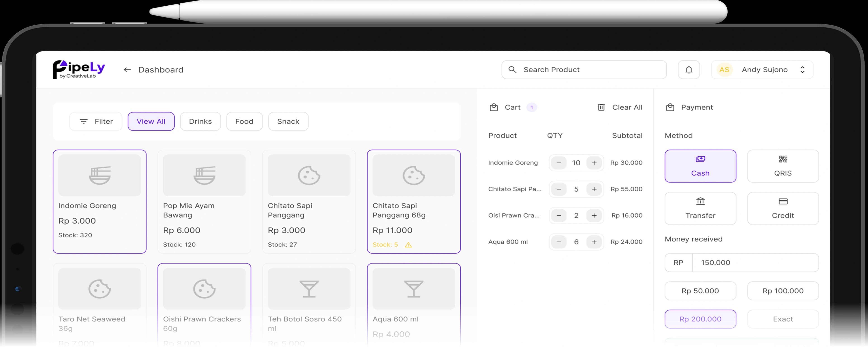The width and height of the screenshot is (868, 347).
Task: Switch to the Food category
Action: (244, 121)
